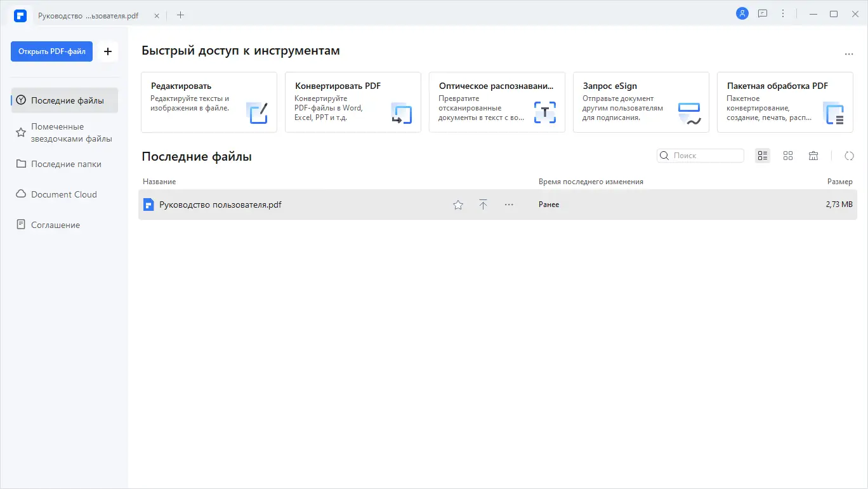Switch recent files to grid view
Image resolution: width=868 pixels, height=489 pixels.
click(788, 155)
